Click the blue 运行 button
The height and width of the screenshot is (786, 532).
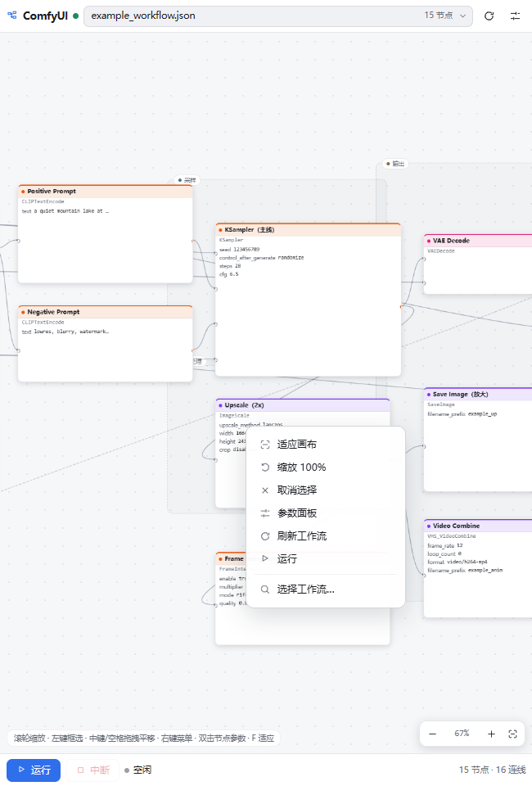34,770
